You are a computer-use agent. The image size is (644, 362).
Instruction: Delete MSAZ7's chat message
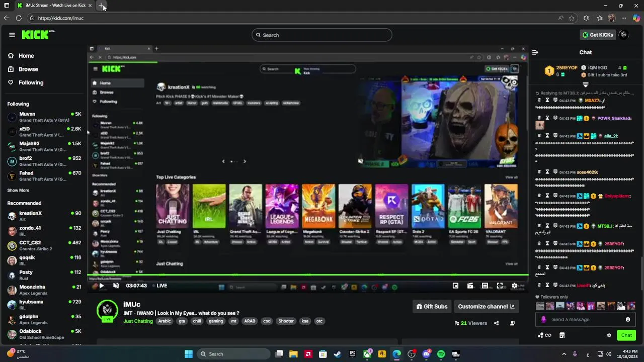click(539, 100)
